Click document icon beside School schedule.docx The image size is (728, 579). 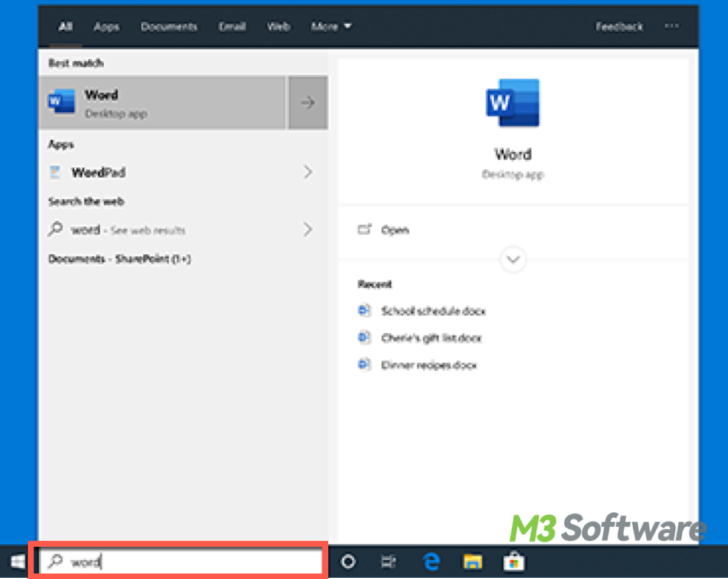364,310
